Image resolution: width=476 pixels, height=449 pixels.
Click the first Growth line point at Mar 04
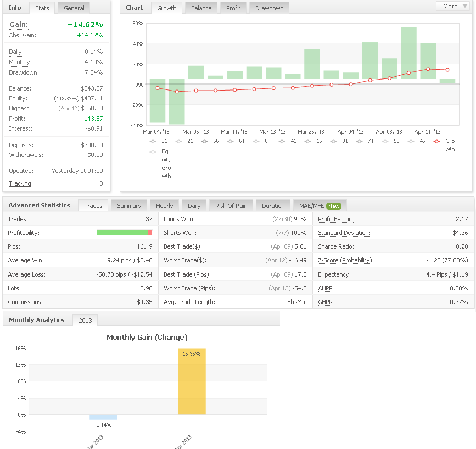158,88
